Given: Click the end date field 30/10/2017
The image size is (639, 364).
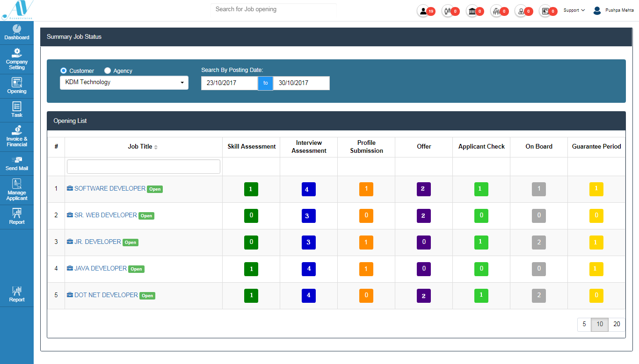Looking at the screenshot, I should coord(302,83).
